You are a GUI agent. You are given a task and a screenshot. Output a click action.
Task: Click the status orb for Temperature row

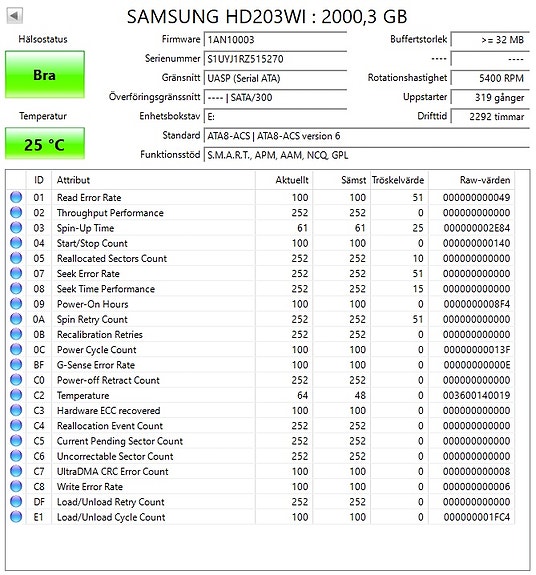[16, 395]
